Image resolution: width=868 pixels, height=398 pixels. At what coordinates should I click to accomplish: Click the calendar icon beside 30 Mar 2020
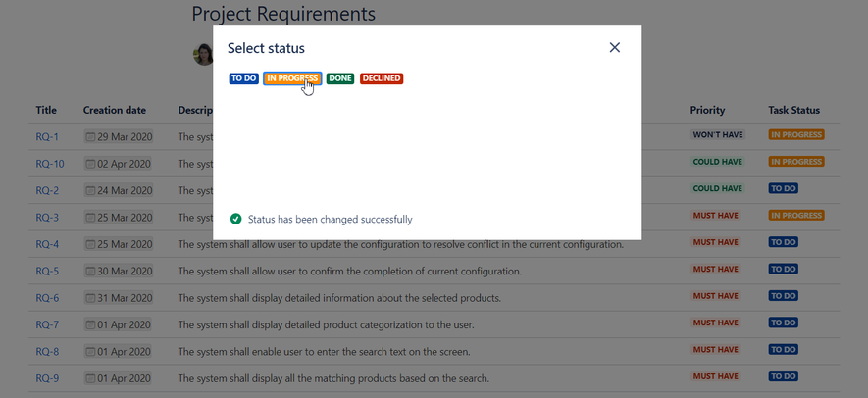(x=91, y=272)
